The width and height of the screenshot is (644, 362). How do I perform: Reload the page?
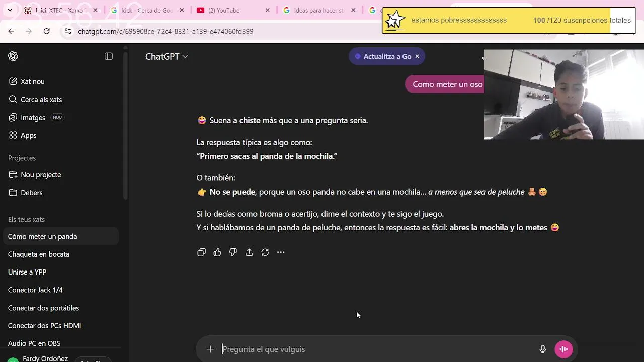(x=46, y=31)
